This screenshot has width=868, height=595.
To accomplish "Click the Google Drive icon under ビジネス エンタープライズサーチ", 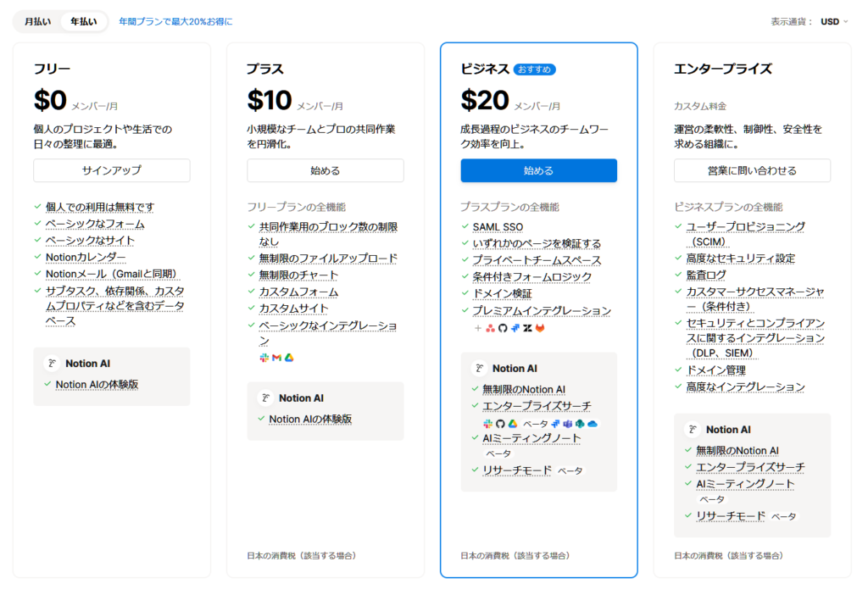I will (x=513, y=424).
